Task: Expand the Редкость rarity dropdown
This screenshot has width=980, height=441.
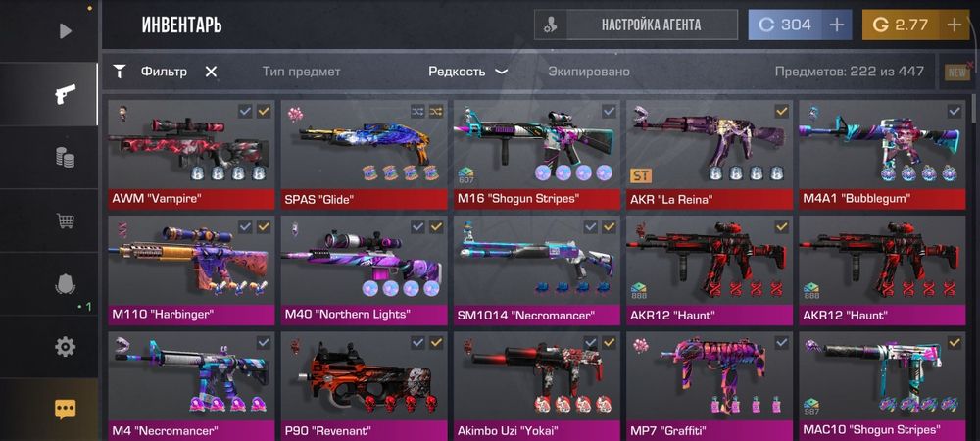Action: (x=467, y=72)
